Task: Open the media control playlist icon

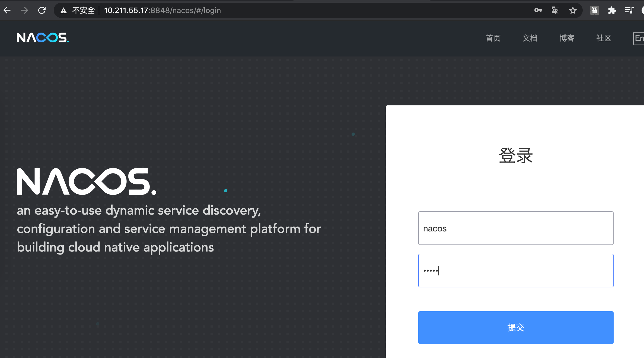Action: click(629, 10)
